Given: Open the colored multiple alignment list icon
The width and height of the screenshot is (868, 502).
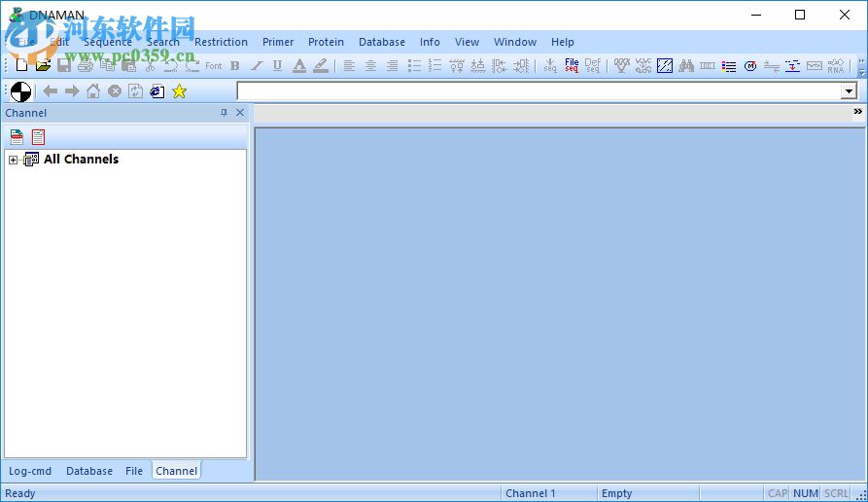Looking at the screenshot, I should pos(729,66).
